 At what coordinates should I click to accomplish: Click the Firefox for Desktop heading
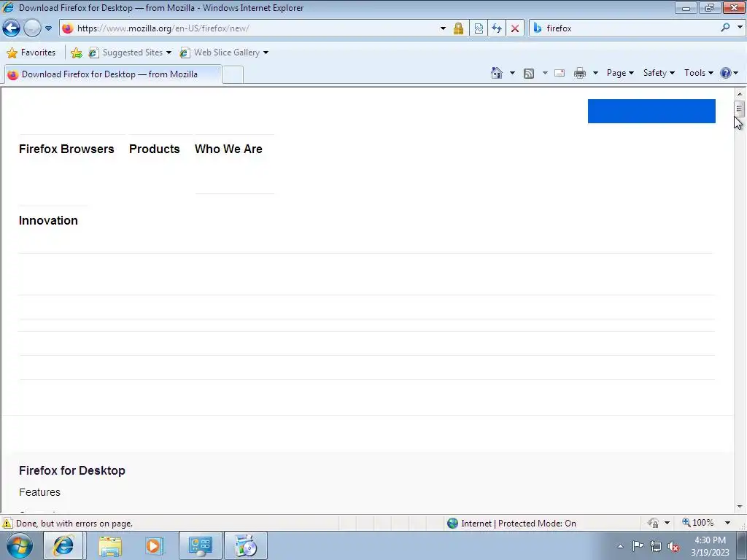(x=72, y=470)
